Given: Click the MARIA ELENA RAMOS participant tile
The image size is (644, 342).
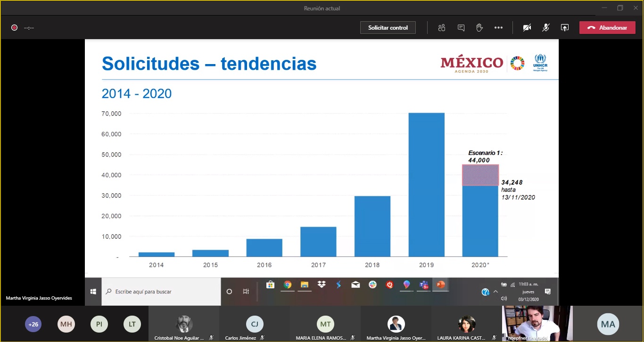Looking at the screenshot, I should (325, 324).
